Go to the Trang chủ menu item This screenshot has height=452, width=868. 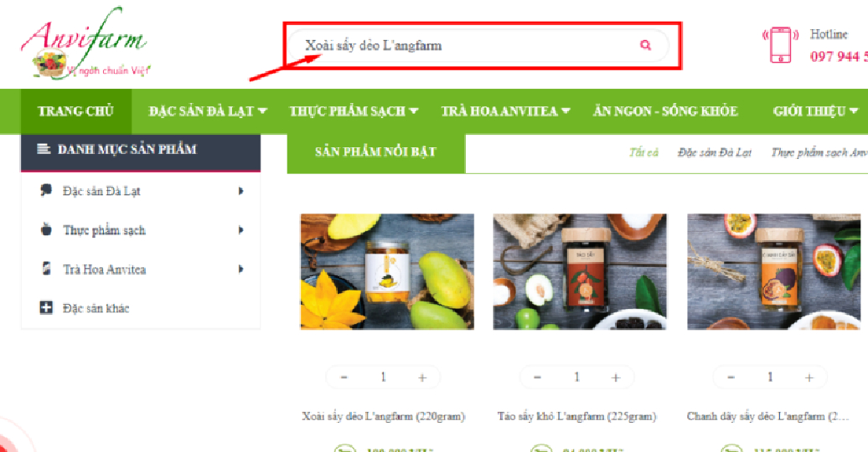pos(76,111)
